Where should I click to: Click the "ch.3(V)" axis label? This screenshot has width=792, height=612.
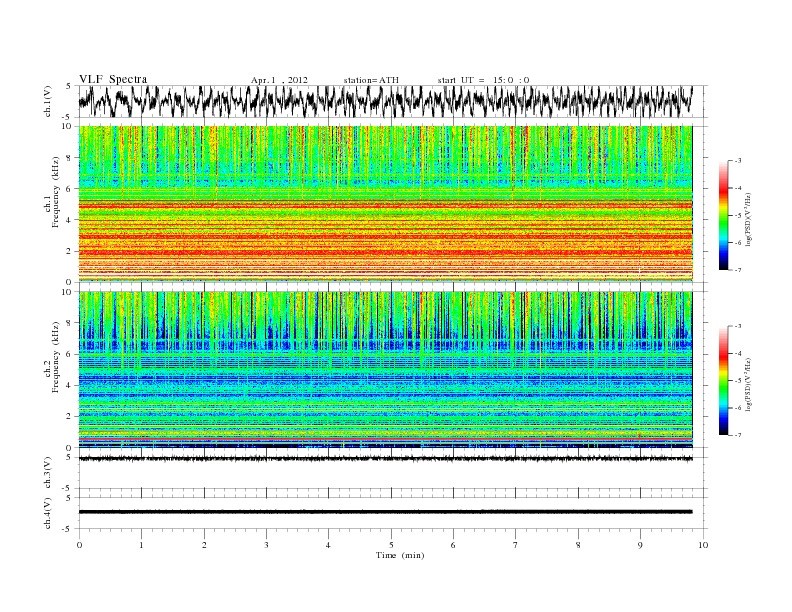(x=48, y=473)
